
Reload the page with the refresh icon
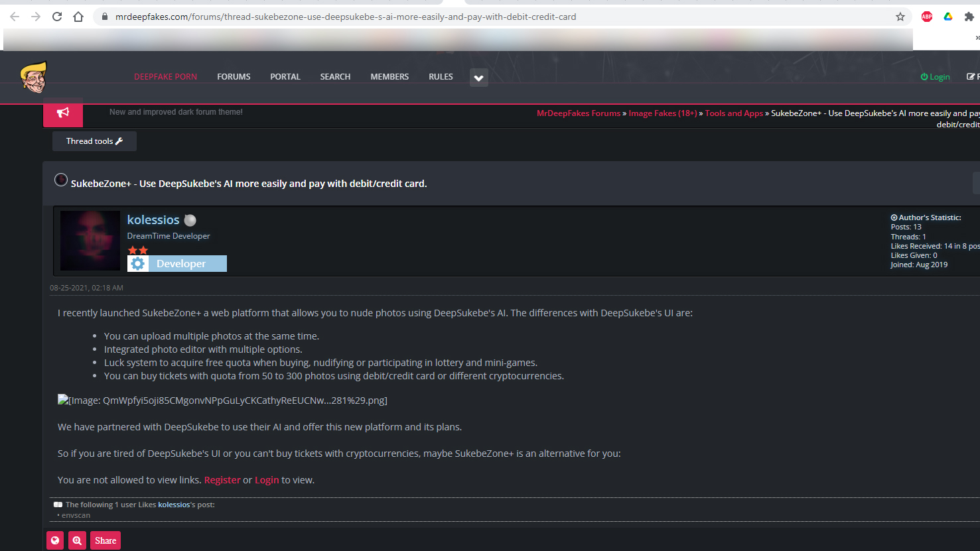coord(57,17)
